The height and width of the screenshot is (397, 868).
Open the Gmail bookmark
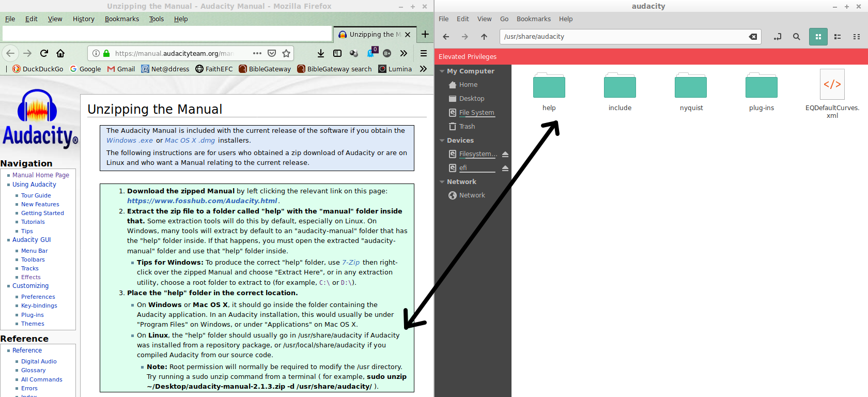point(121,69)
